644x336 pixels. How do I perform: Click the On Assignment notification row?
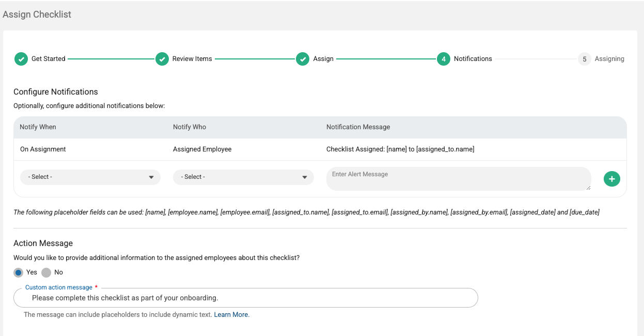(x=320, y=149)
